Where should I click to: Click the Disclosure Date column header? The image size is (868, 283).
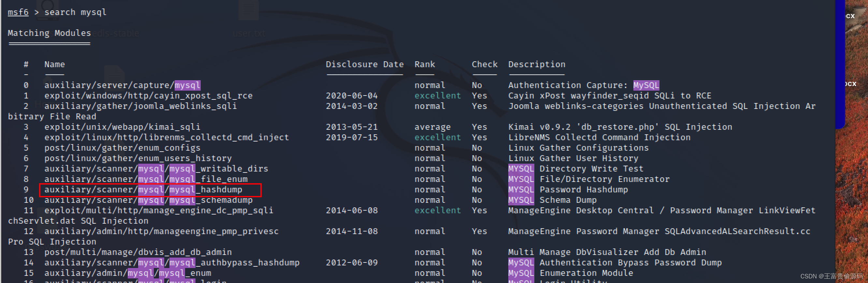pyautogui.click(x=365, y=65)
